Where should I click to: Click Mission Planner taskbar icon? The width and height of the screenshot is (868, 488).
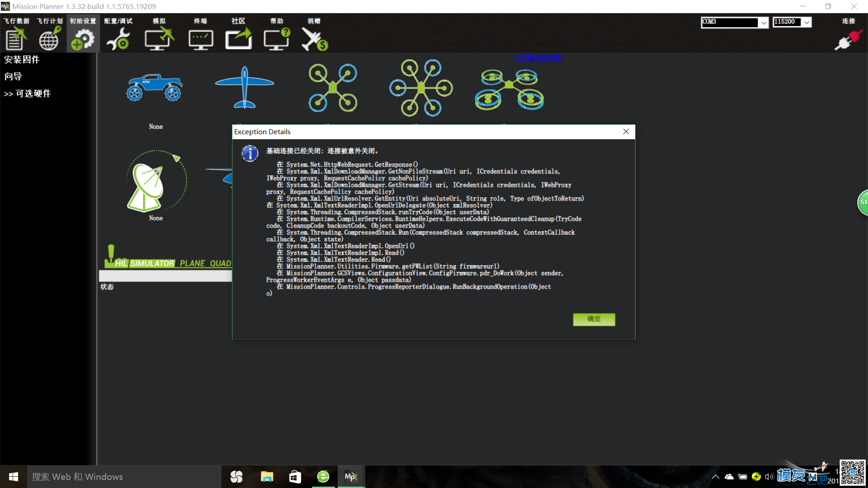pos(351,477)
